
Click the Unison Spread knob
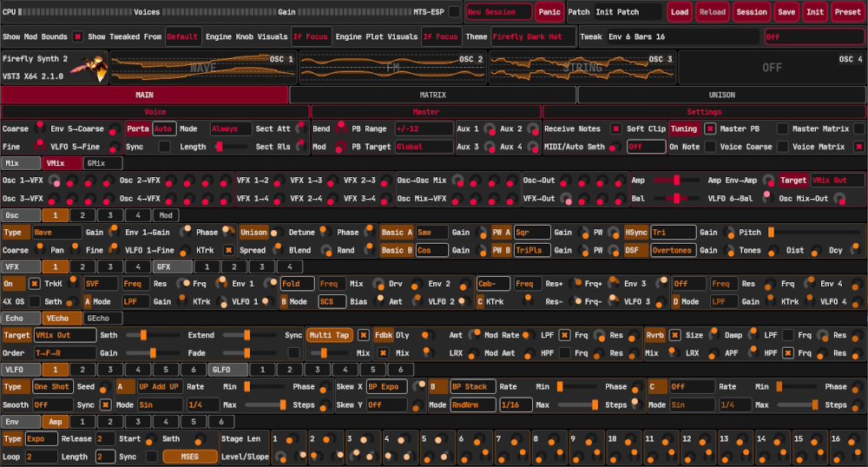pos(277,249)
